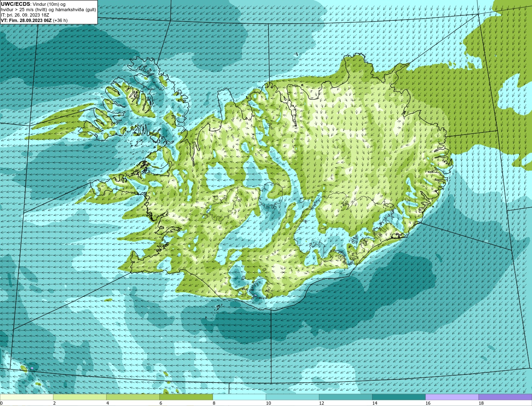532x406 pixels.
Task: Click the pale cream 0–2 m/s legend swatch
Action: click(x=27, y=397)
